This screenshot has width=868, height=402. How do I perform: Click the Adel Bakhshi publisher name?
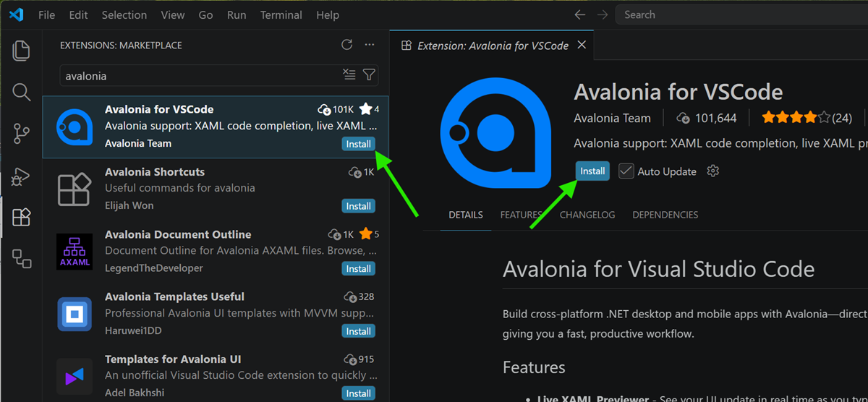(x=135, y=393)
